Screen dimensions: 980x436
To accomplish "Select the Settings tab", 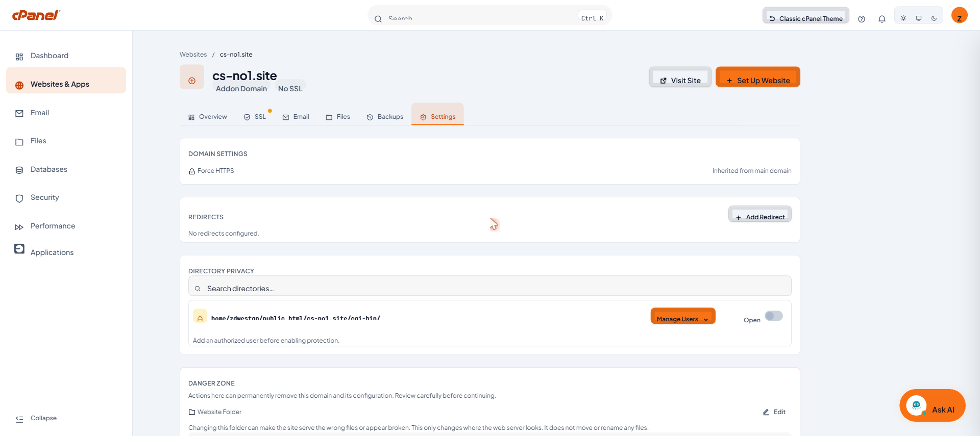I will (437, 114).
